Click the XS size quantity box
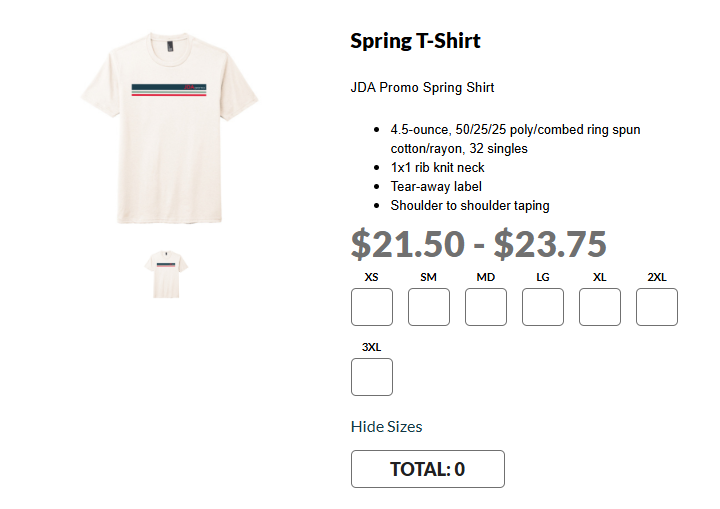This screenshot has width=720, height=509. coord(372,307)
